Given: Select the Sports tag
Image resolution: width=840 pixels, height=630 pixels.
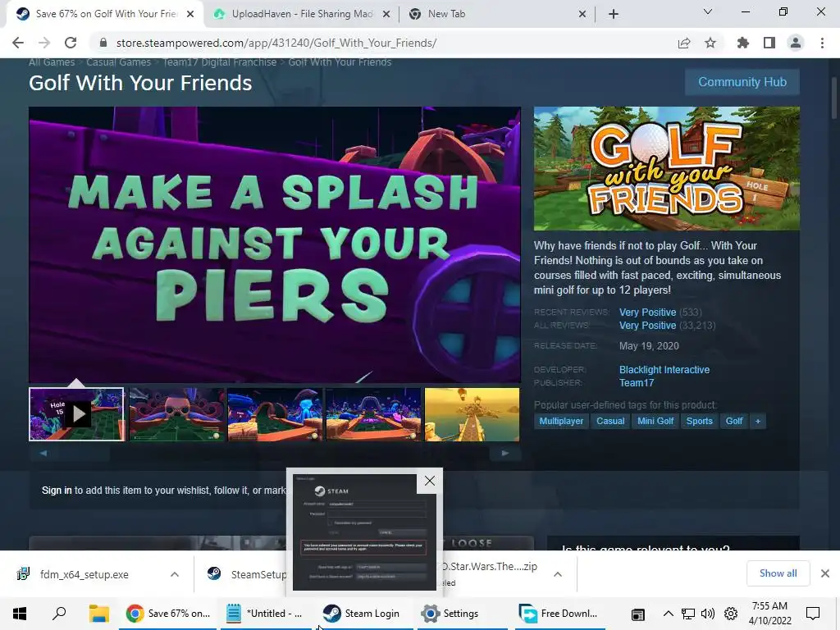Looking at the screenshot, I should pos(699,421).
